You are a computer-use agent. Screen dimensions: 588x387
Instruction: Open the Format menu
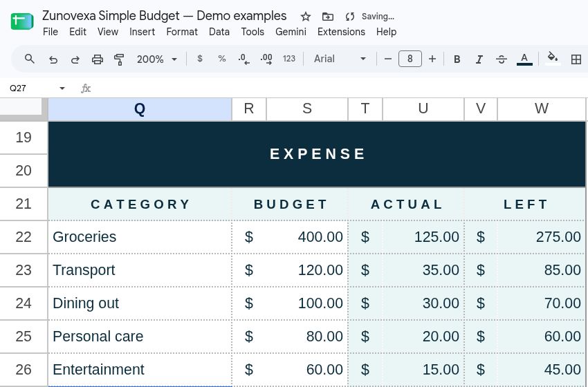pyautogui.click(x=182, y=32)
